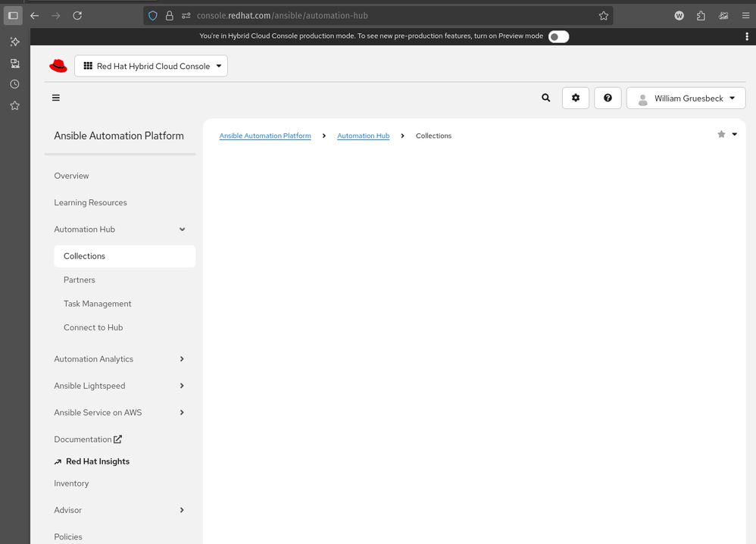Open the help question mark icon
Image resolution: width=756 pixels, height=544 pixels.
coord(608,98)
